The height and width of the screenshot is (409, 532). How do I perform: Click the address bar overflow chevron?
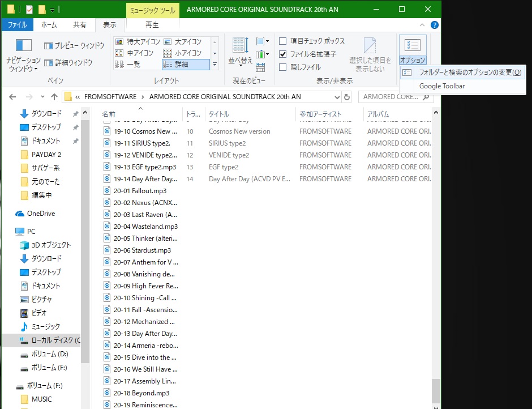tap(78, 97)
